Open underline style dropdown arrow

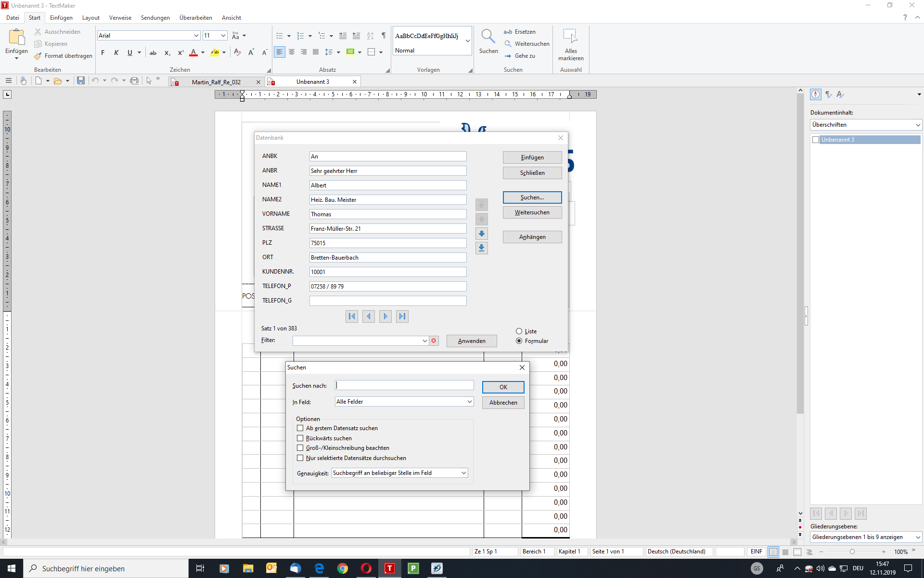[x=139, y=53]
